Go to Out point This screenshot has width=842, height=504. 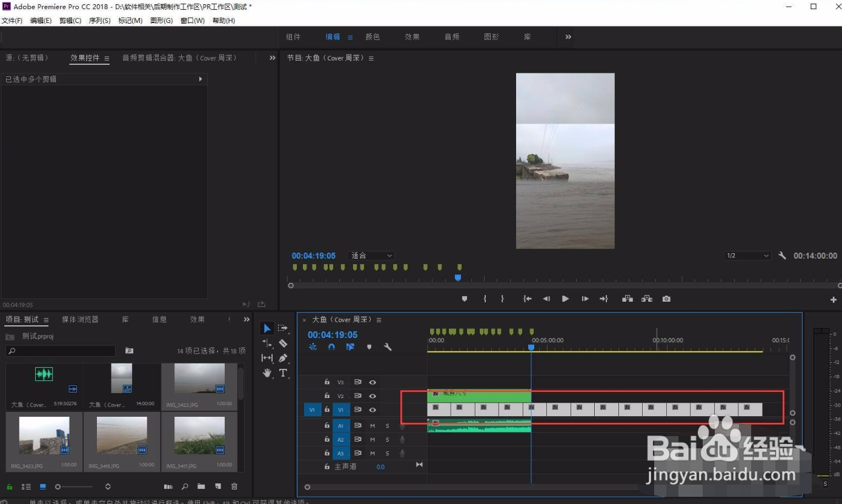pyautogui.click(x=603, y=299)
